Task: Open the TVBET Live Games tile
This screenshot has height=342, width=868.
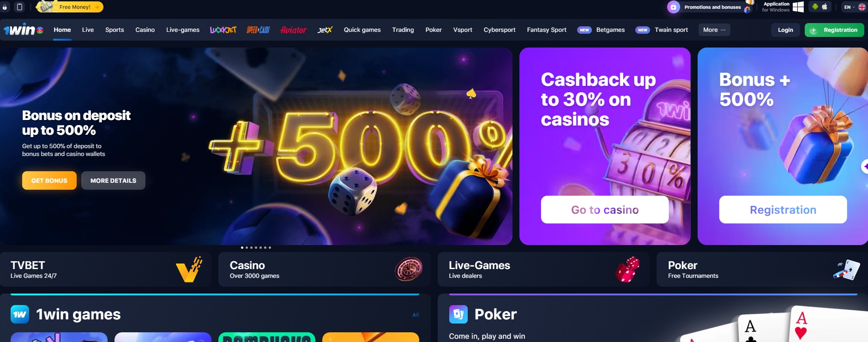Action: coord(106,270)
